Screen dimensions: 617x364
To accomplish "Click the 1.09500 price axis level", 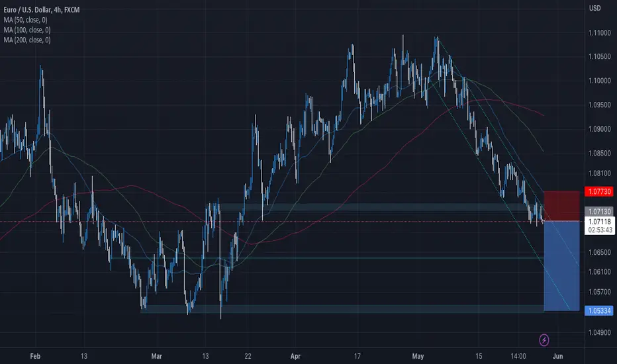I will pyautogui.click(x=600, y=105).
